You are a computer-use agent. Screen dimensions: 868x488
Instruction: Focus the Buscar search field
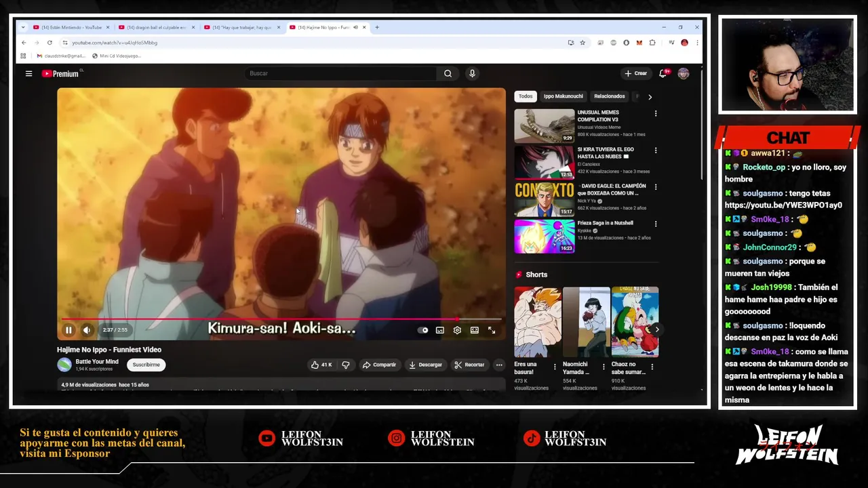[x=341, y=73]
